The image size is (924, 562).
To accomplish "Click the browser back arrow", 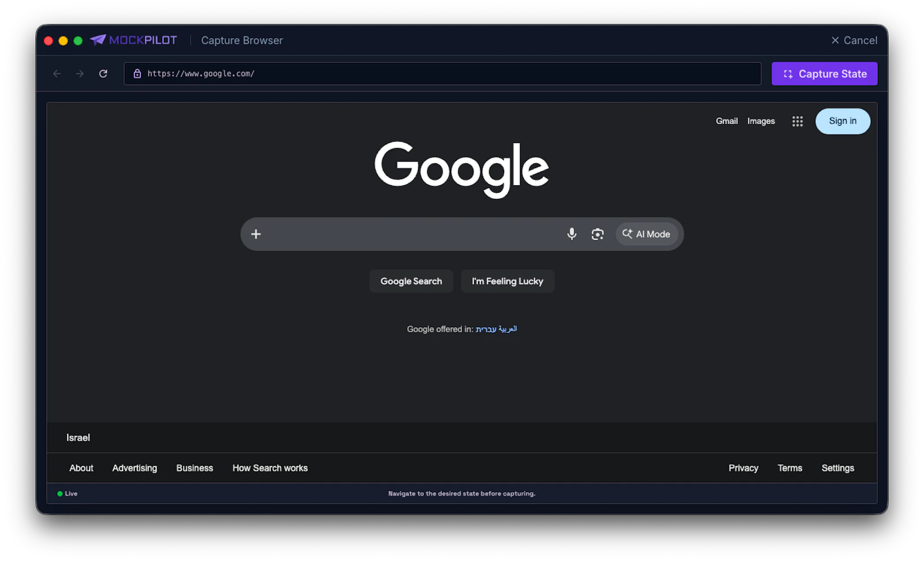I will tap(57, 74).
